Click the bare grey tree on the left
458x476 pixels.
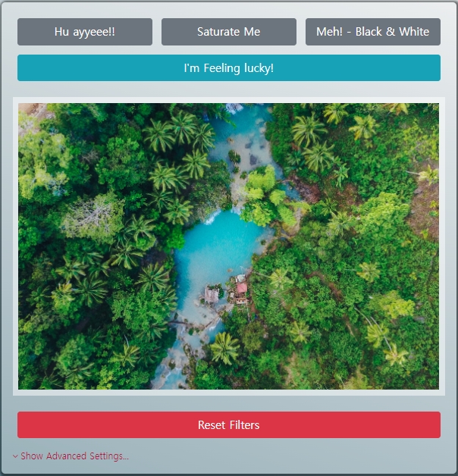[91, 215]
